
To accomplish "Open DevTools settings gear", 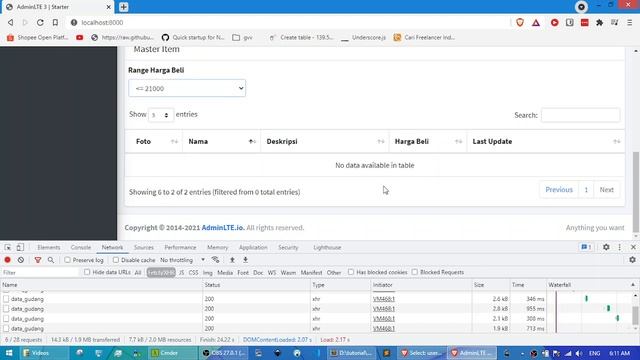I will pyautogui.click(x=606, y=247).
